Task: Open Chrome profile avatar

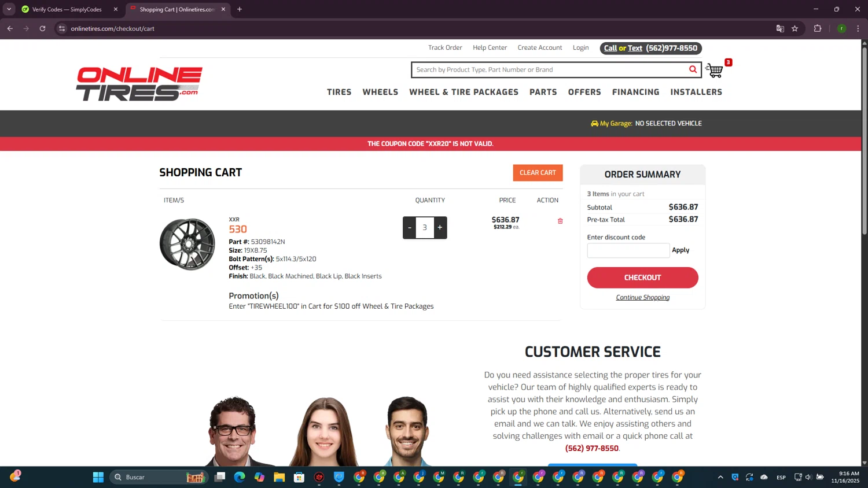Action: click(841, 28)
